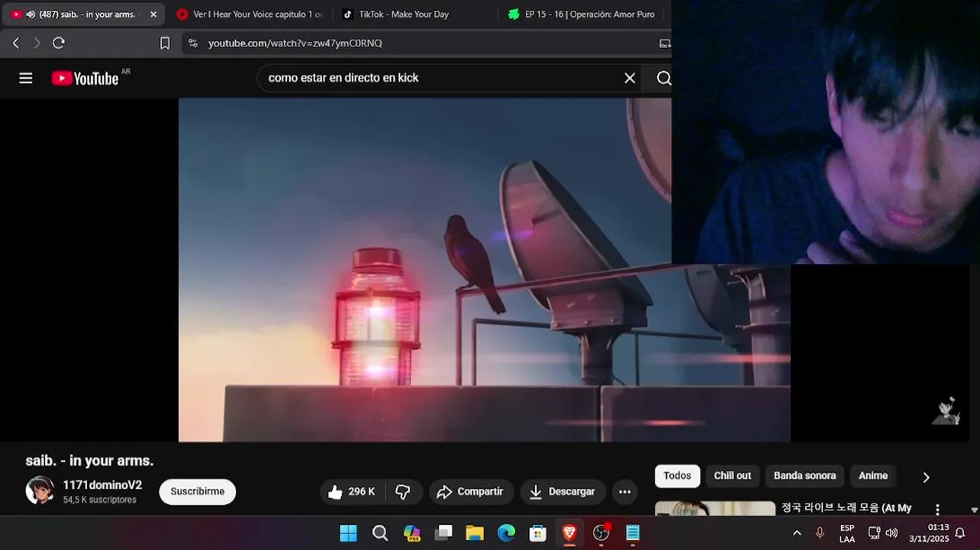This screenshot has height=550, width=980.
Task: Select the Todos filter chip
Action: 677,476
